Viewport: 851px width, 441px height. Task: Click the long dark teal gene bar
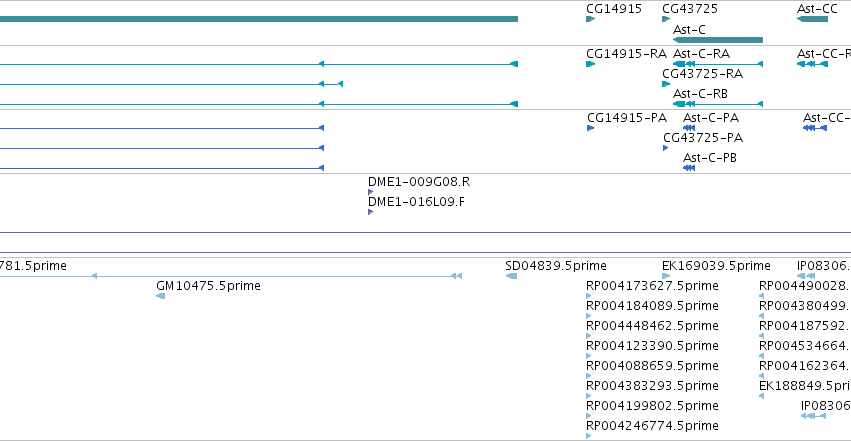tap(259, 19)
